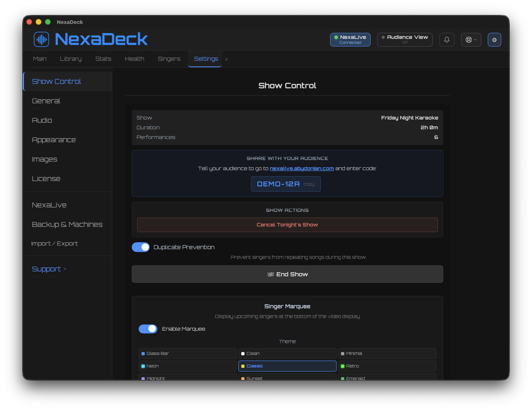The height and width of the screenshot is (410, 532).
Task: Open Appearance settings in the sidebar
Action: pos(54,140)
